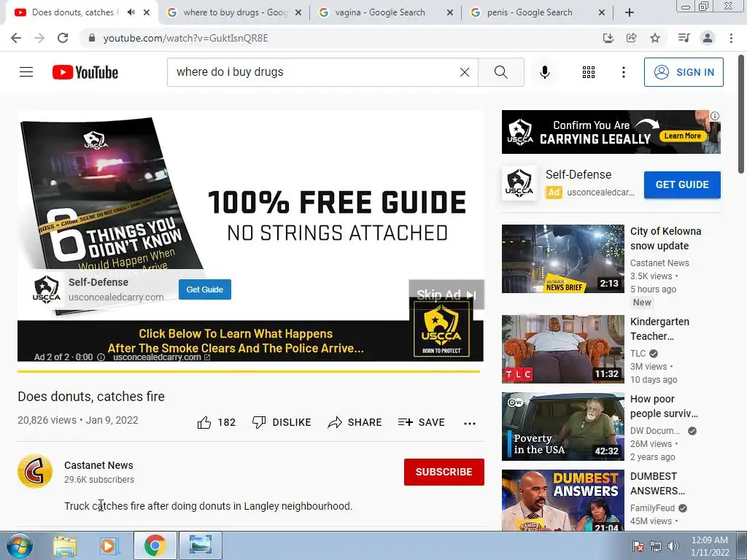This screenshot has height=560, width=747.
Task: Open the Kindergarten Teacher TLC video thumbnail
Action: point(562,349)
